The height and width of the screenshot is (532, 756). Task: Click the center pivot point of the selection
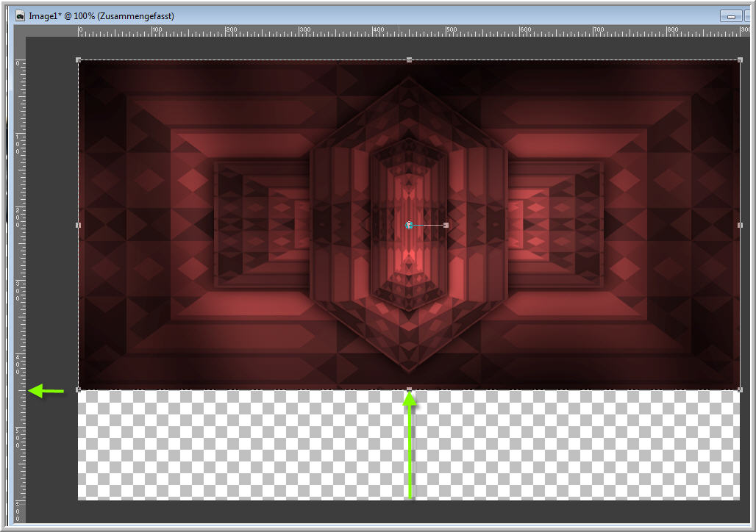[x=409, y=225]
